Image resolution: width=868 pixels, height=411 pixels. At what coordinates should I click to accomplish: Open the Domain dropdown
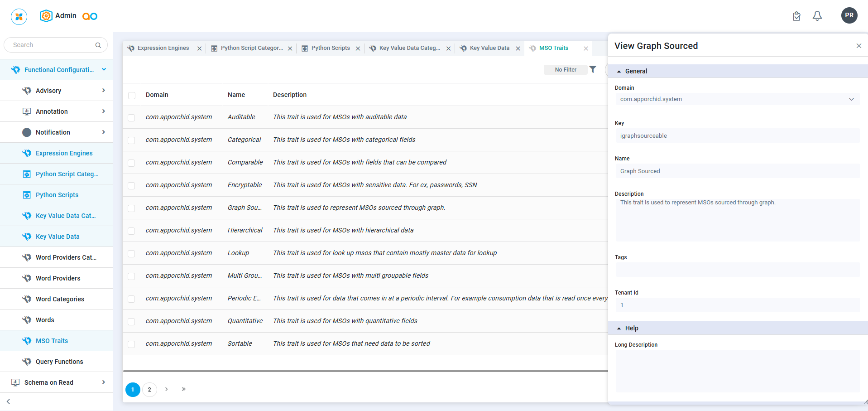pyautogui.click(x=737, y=99)
